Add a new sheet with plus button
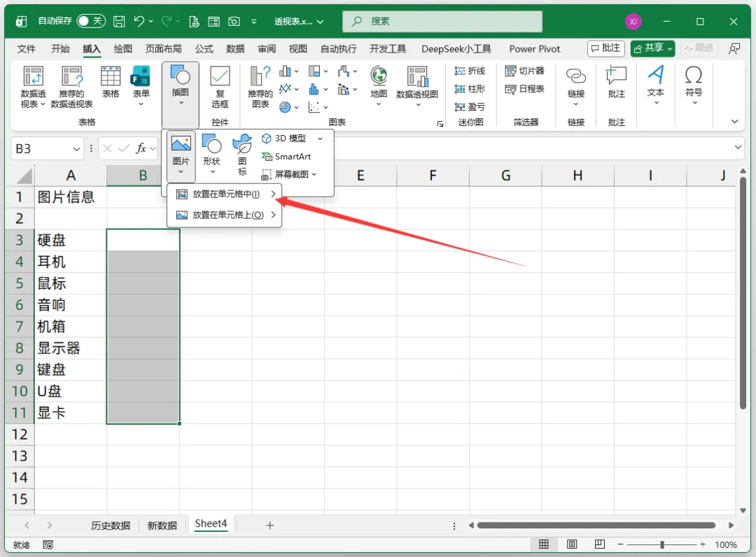Image resolution: width=756 pixels, height=557 pixels. coord(270,526)
